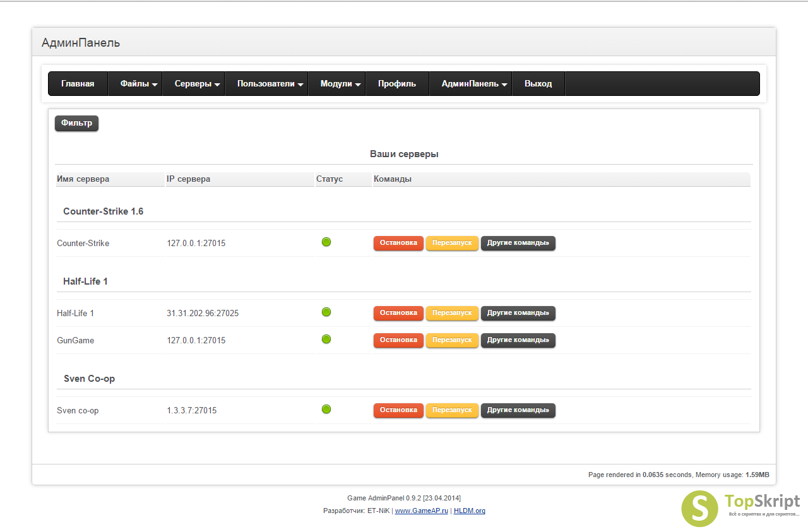This screenshot has width=808, height=532.
Task: Click green status indicator of Half-Life 1 row
Action: coord(326,312)
